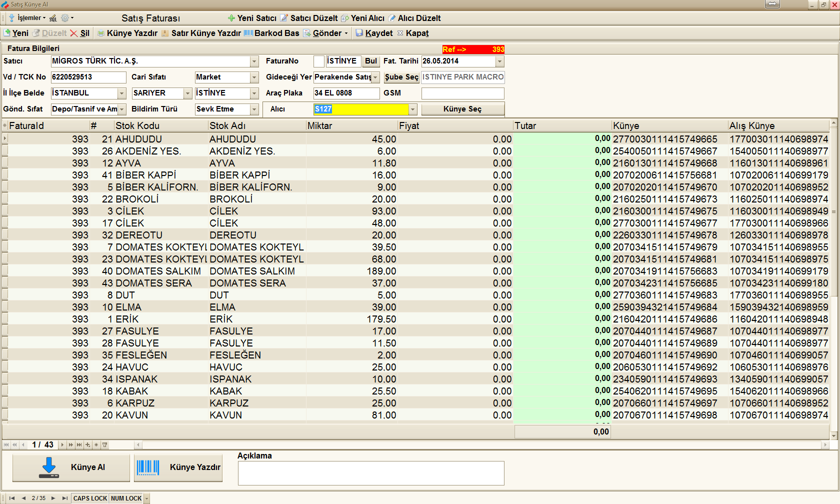This screenshot has height=504, width=840.
Task: Go to previous record in bottom status bar
Action: [x=23, y=498]
